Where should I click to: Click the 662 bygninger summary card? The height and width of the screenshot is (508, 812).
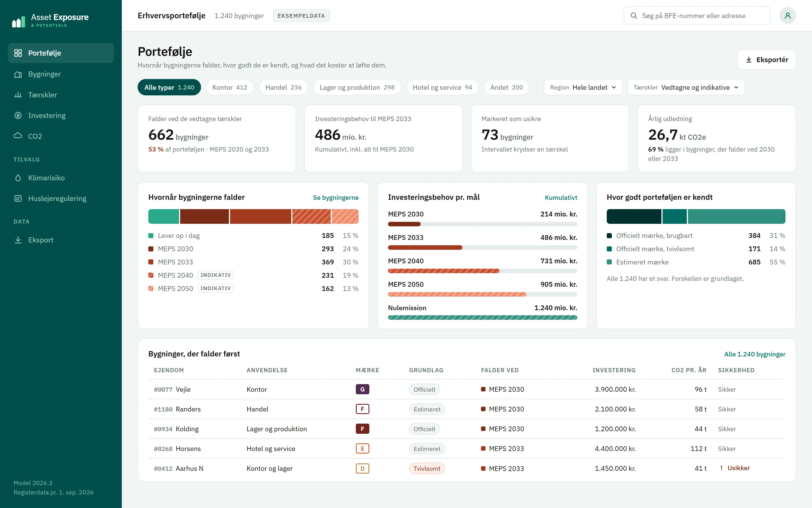point(217,138)
